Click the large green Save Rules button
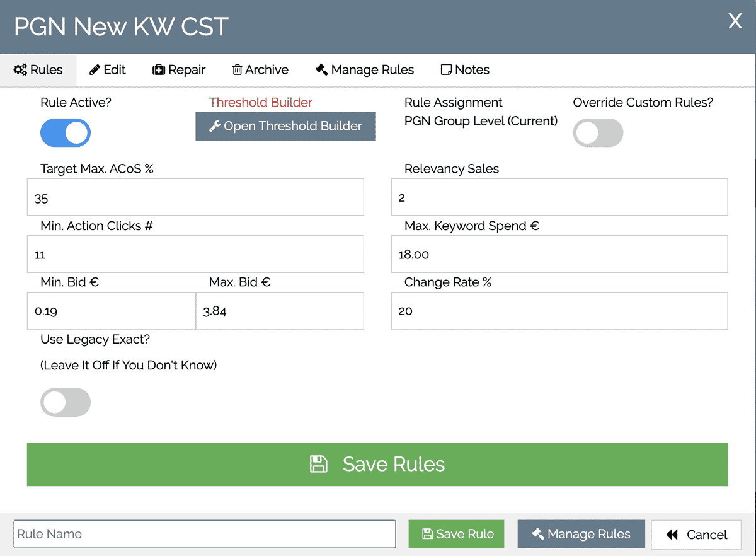The height and width of the screenshot is (556, 756). [377, 464]
